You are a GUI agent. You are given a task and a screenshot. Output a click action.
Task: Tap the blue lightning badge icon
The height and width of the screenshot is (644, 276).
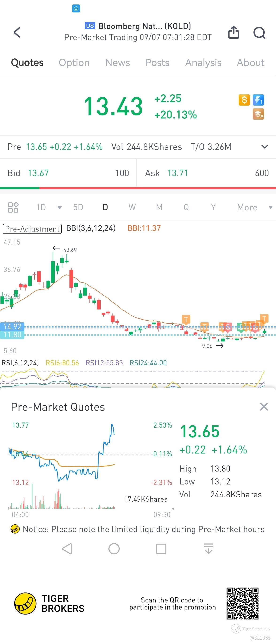click(x=258, y=100)
